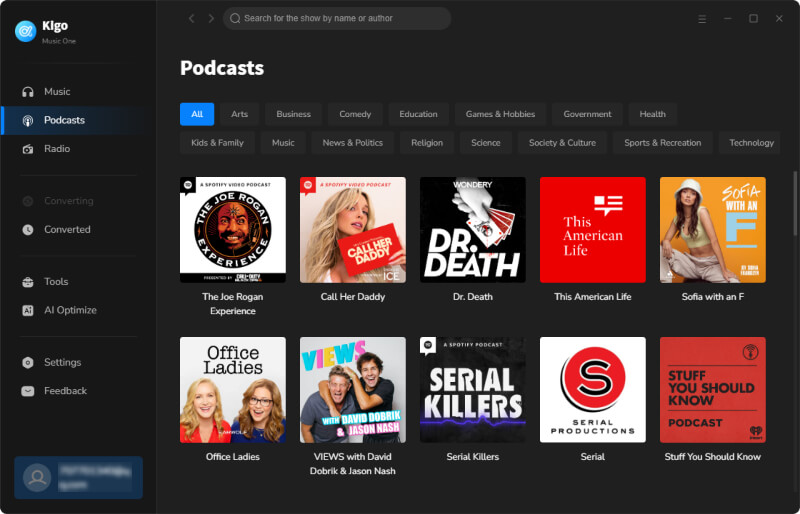Select the Comedy category
Screen dimensions: 800x514
click(355, 114)
